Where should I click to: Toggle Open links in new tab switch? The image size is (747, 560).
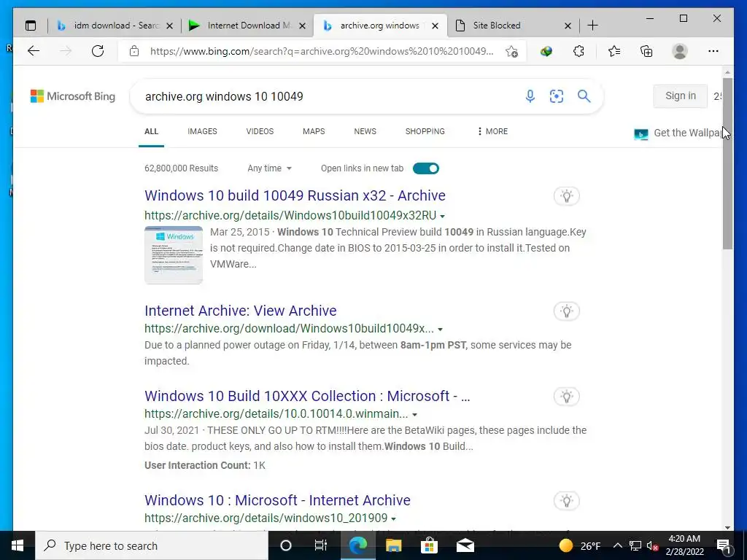point(426,168)
